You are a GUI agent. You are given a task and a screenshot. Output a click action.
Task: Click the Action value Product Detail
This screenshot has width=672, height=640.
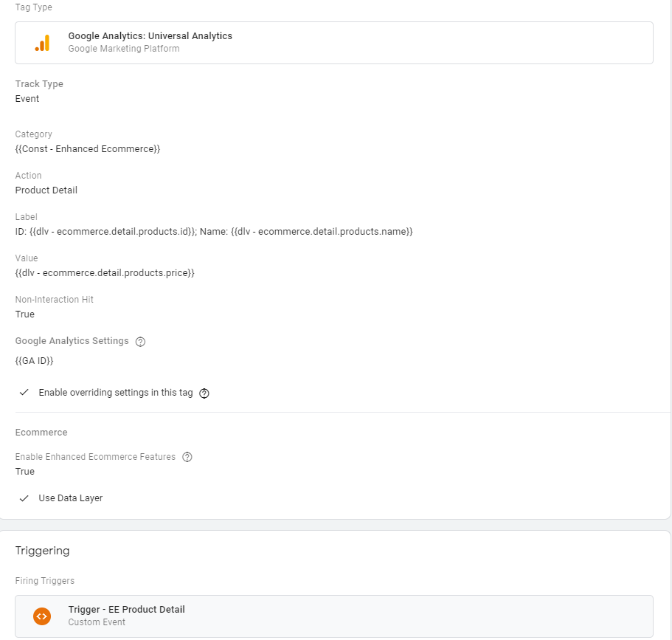pos(46,190)
